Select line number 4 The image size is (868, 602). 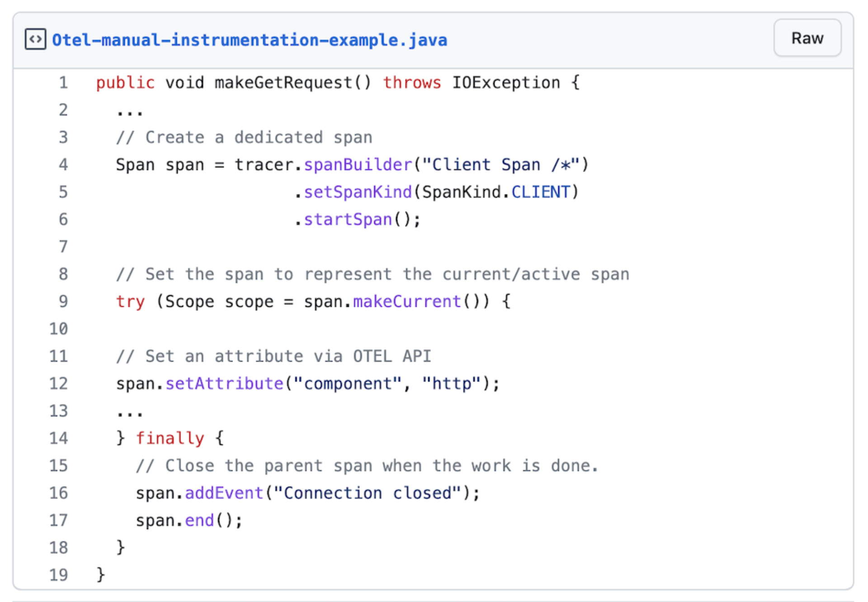pos(63,165)
